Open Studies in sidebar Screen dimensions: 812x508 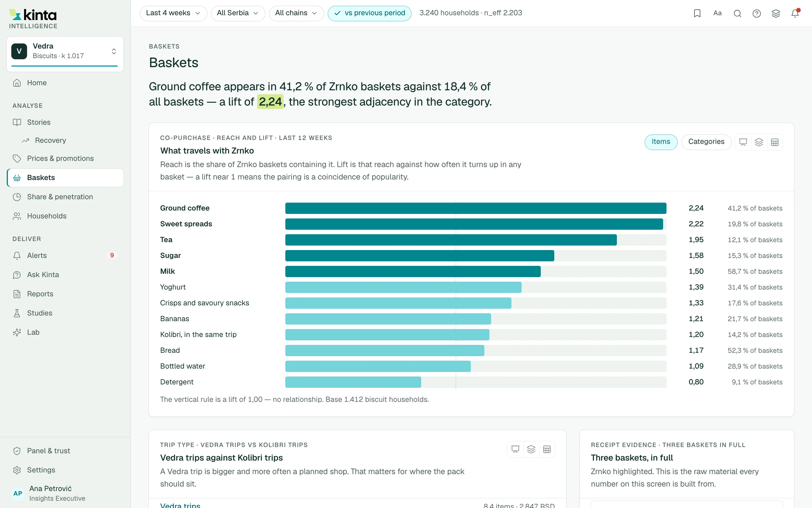tap(65, 313)
